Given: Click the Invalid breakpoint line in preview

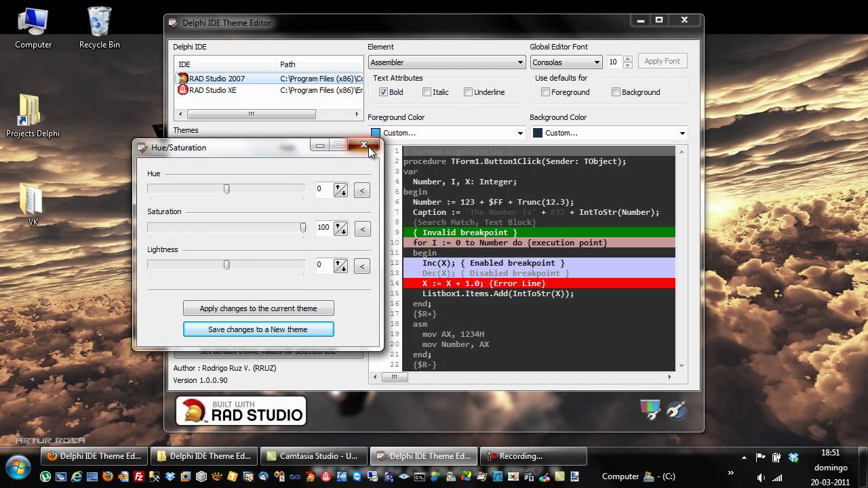Looking at the screenshot, I should click(539, 232).
